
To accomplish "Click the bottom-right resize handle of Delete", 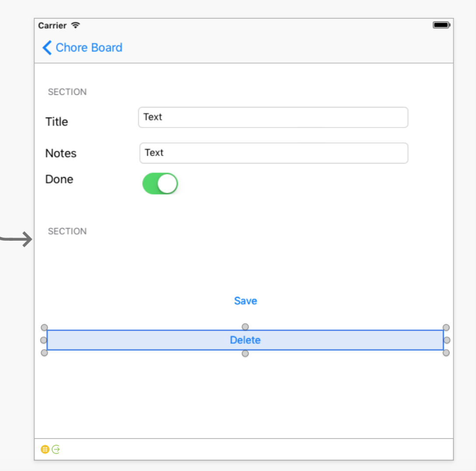I will point(446,353).
